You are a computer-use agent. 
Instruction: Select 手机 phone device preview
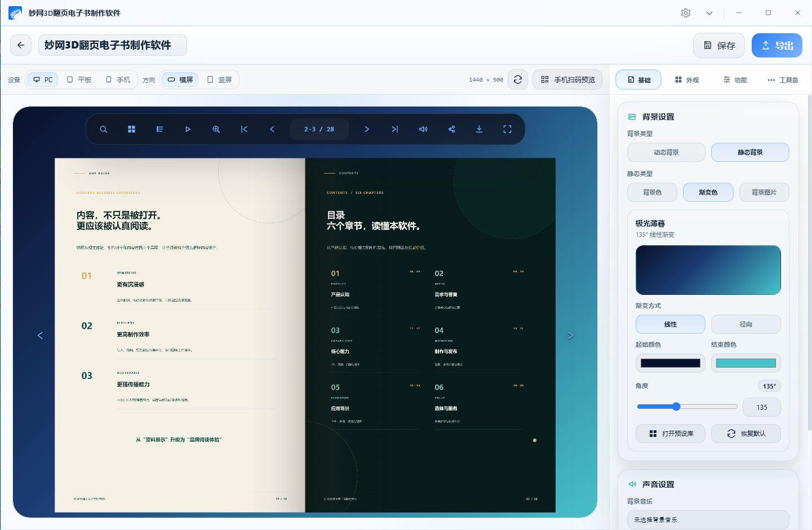coord(118,79)
